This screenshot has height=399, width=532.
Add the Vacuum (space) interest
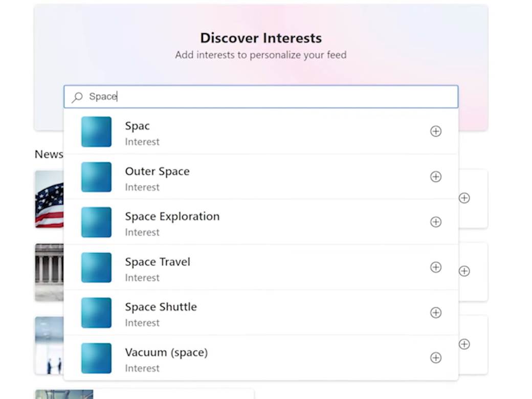click(x=435, y=358)
